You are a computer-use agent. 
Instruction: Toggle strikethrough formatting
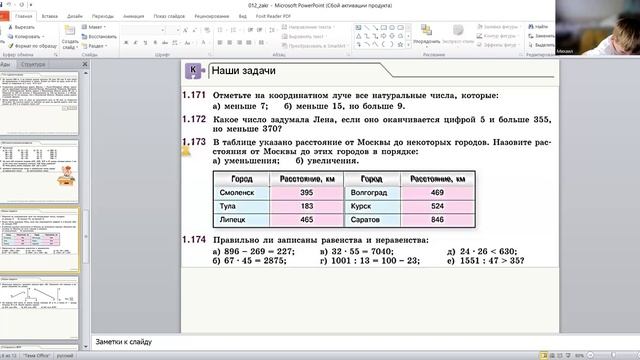165,42
